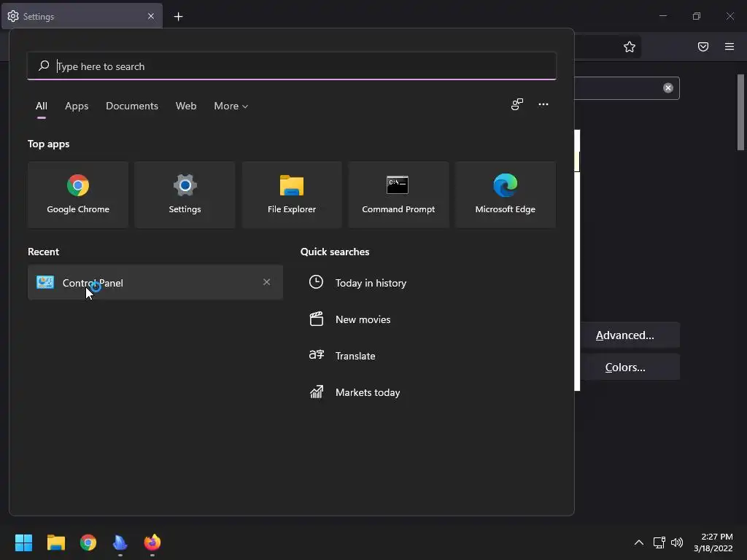Switch to the Web filter tab

(186, 106)
